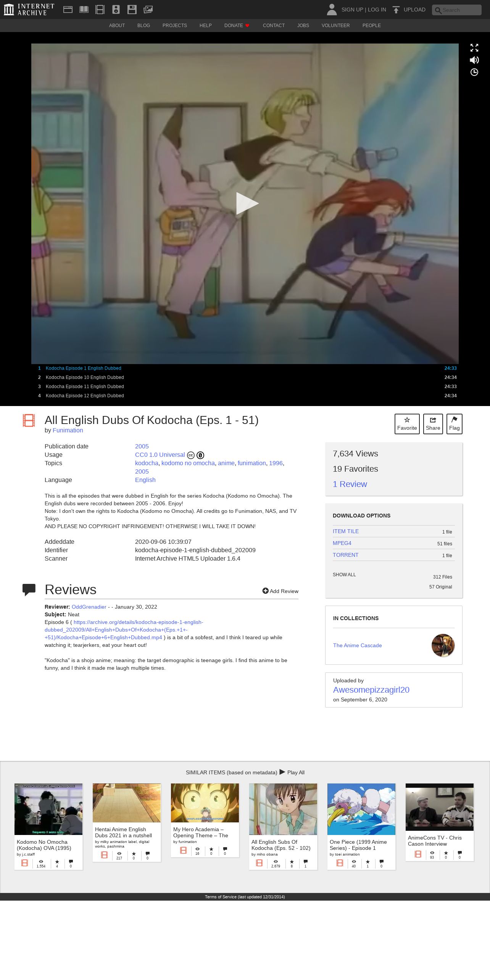Click the user avatar icon

(x=332, y=10)
